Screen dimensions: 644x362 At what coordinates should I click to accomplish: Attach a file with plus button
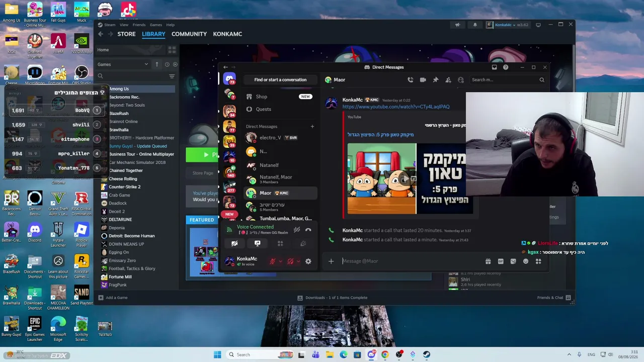pyautogui.click(x=331, y=261)
